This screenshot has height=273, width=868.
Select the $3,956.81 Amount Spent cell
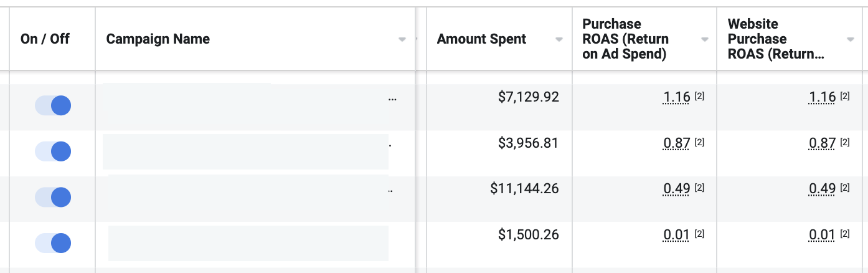point(528,143)
